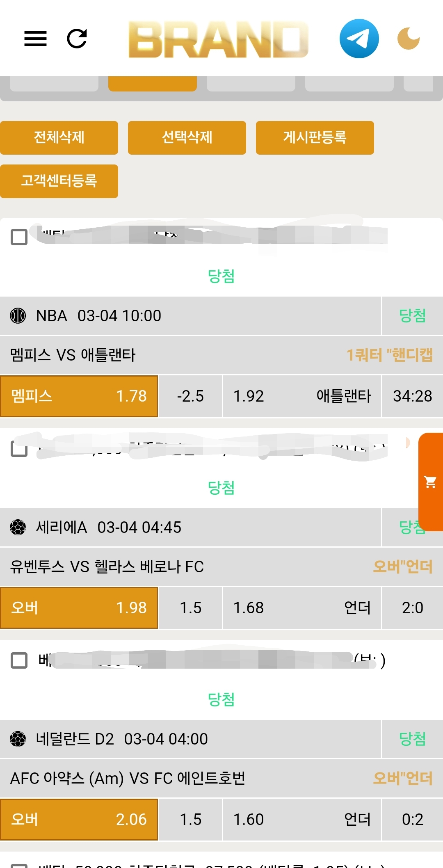Open the Telegram channel icon

click(x=359, y=39)
